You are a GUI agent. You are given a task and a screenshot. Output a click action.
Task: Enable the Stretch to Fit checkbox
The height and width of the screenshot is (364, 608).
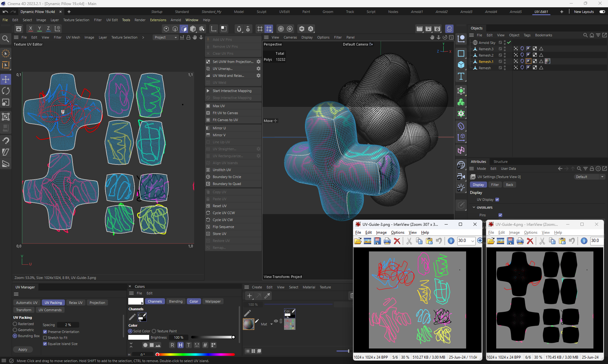45,338
